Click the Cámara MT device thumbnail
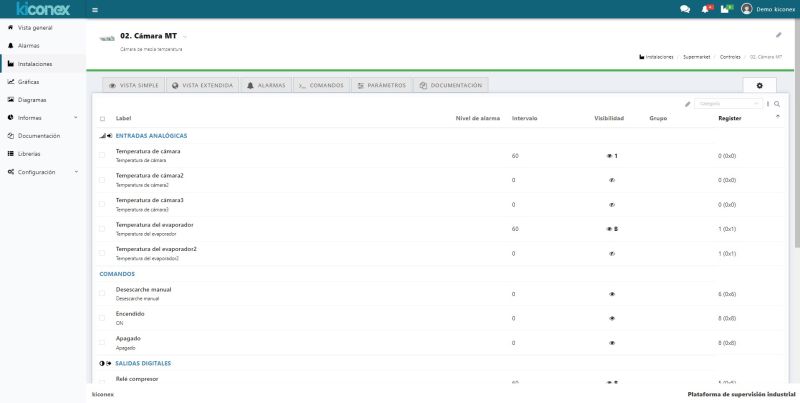This screenshot has height=403, width=800. click(107, 38)
